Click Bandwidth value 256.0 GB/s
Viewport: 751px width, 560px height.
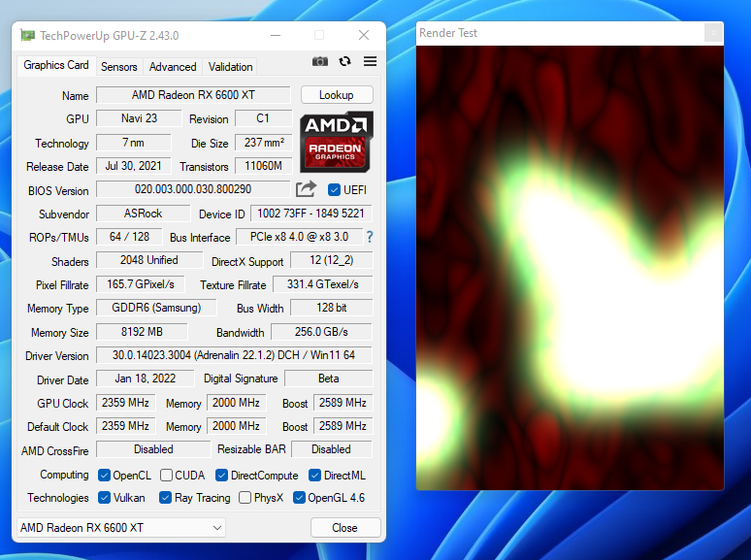(x=321, y=332)
